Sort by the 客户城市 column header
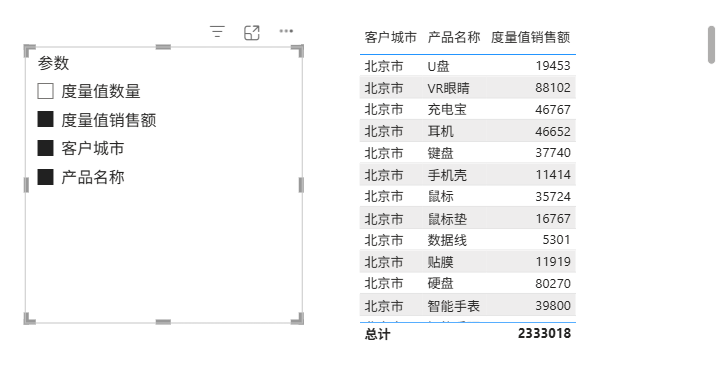 click(x=391, y=37)
